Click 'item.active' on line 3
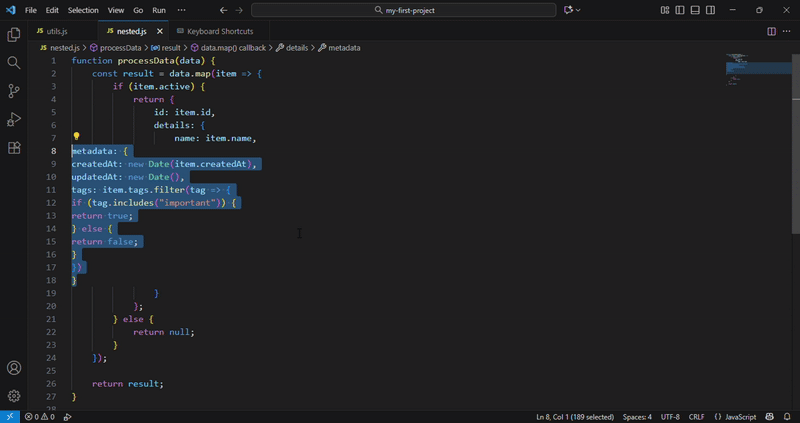This screenshot has width=800, height=423. click(x=161, y=87)
